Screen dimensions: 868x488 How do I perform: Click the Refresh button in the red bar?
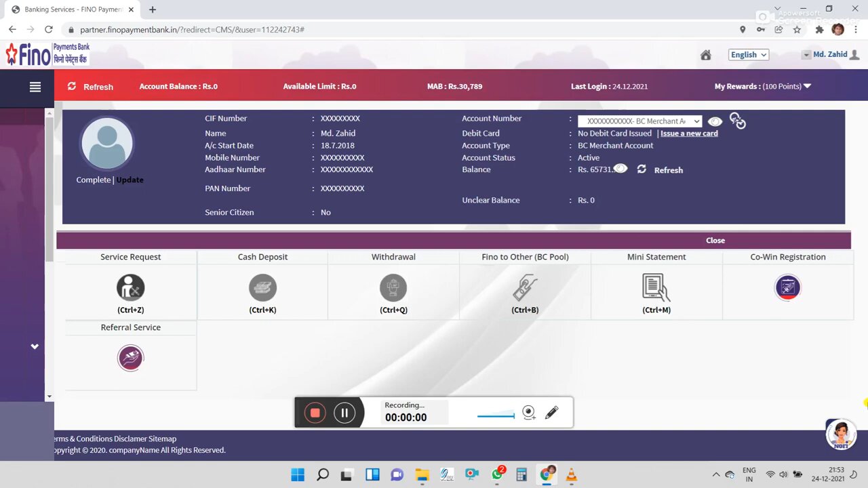(91, 87)
